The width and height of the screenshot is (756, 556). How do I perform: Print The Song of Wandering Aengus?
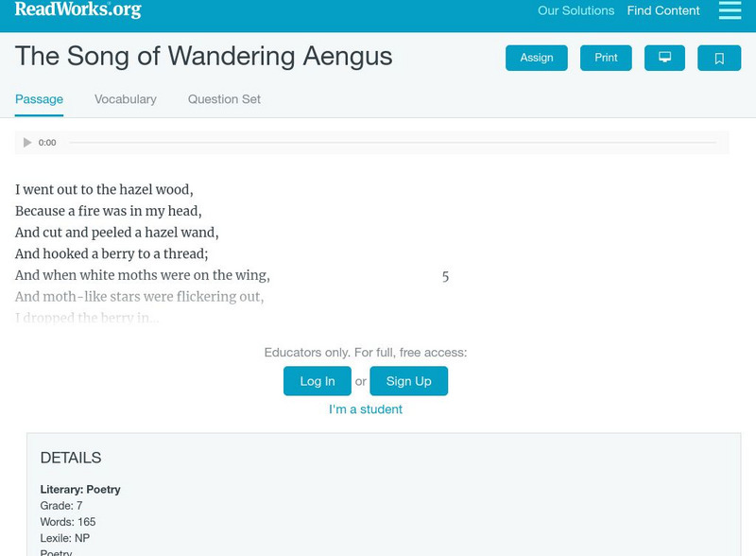(x=605, y=58)
